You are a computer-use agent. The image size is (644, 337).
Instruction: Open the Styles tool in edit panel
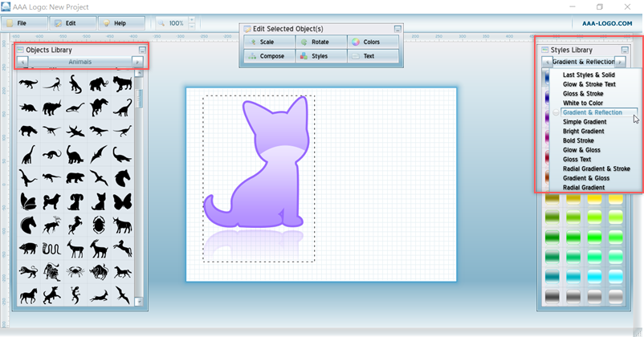coord(321,56)
